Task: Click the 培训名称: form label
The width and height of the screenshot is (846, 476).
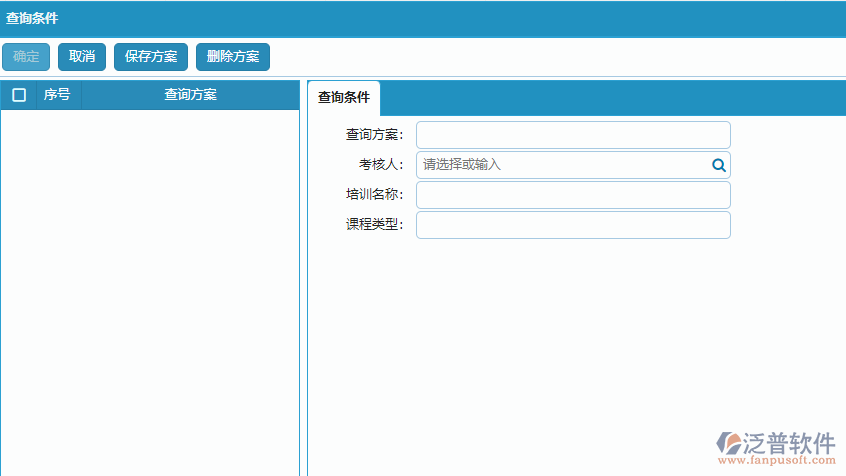Action: [x=374, y=195]
